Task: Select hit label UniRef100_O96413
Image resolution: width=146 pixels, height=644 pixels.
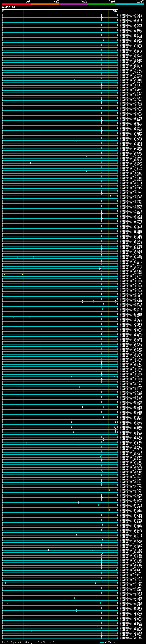Action: [131, 397]
